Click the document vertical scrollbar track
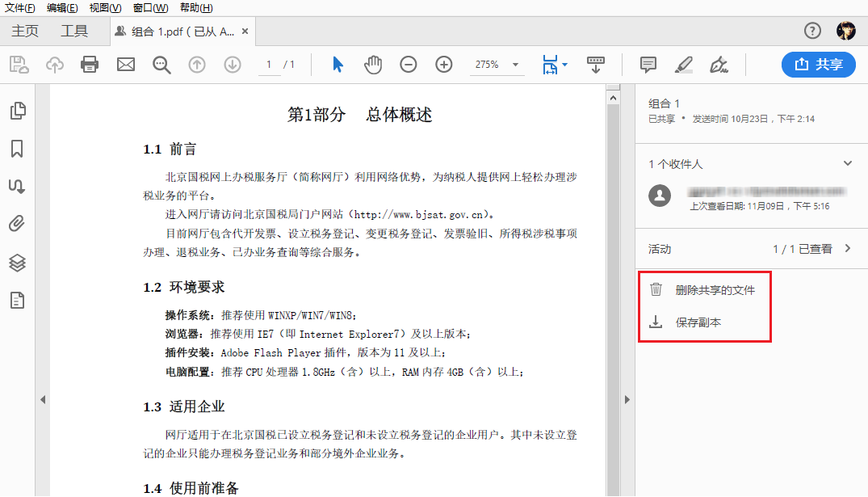The image size is (868, 497). [613, 299]
